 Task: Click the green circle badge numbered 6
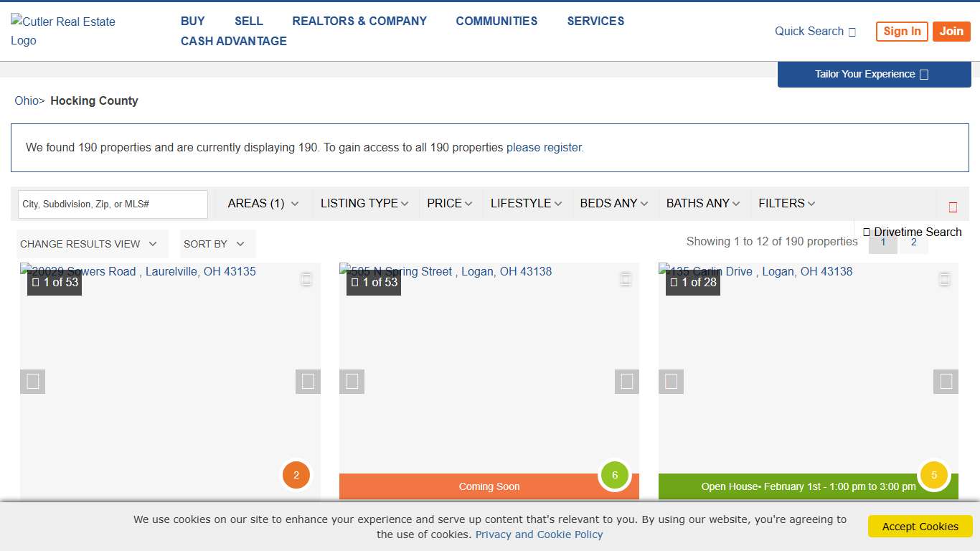pos(615,475)
